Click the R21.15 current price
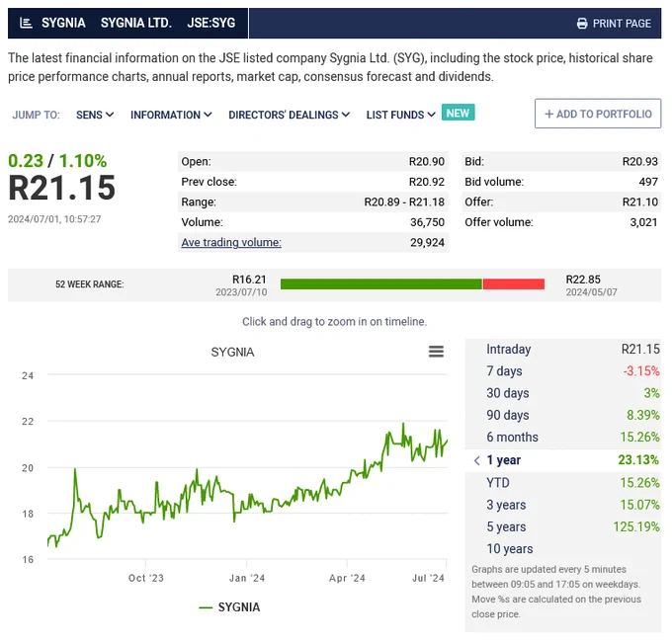 tap(62, 188)
